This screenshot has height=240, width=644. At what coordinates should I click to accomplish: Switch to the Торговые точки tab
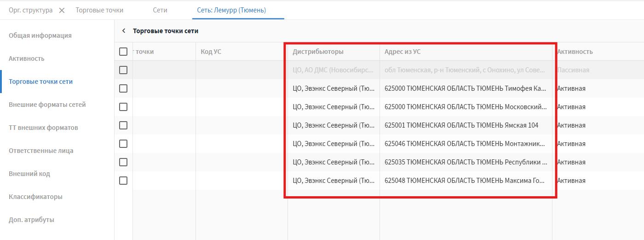coord(99,10)
